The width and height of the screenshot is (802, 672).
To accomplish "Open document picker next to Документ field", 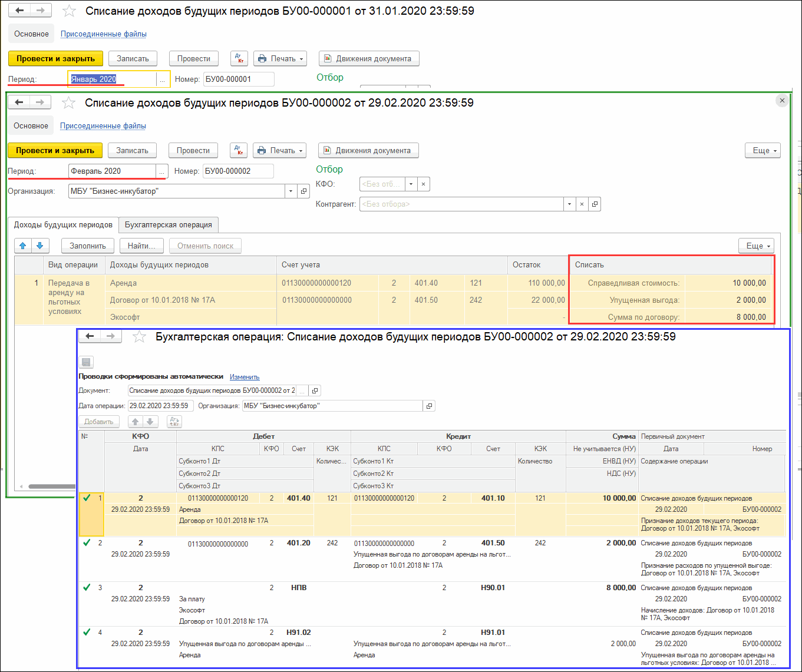I will coord(302,390).
